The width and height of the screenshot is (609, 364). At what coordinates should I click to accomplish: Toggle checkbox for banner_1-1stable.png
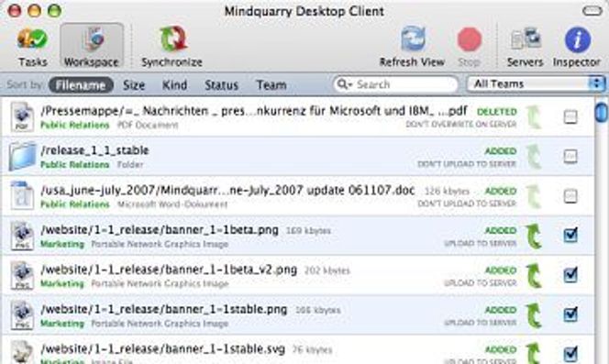[x=570, y=314]
